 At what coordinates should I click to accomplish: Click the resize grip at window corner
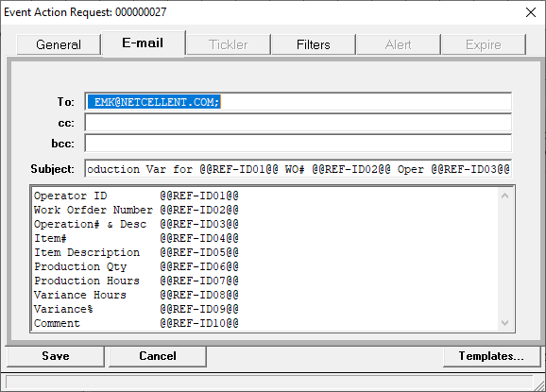coord(539,385)
